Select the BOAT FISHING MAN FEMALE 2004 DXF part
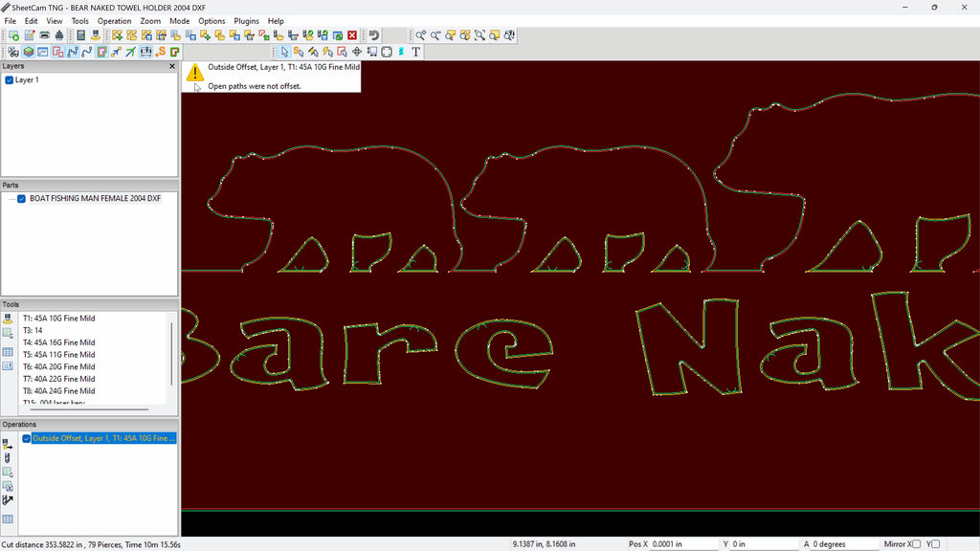Image resolution: width=980 pixels, height=551 pixels. point(95,199)
